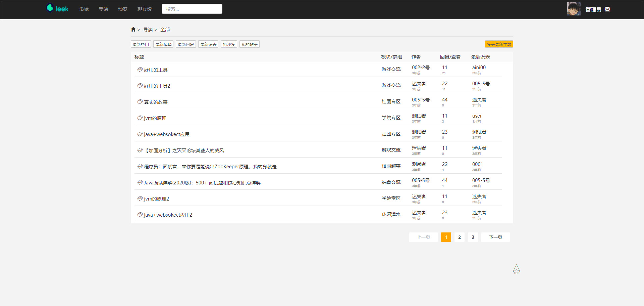The width and height of the screenshot is (644, 306).
Task: Click 上一页 previous page button
Action: click(x=423, y=237)
